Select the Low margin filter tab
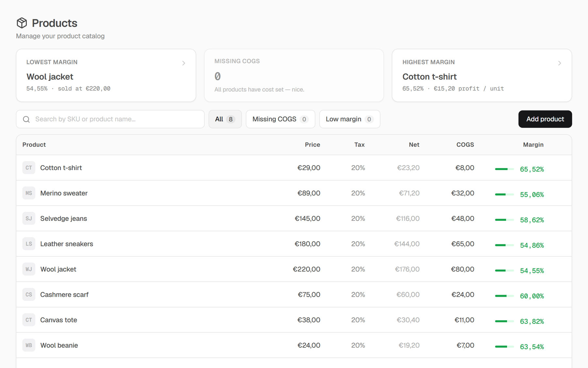588x368 pixels. tap(350, 119)
